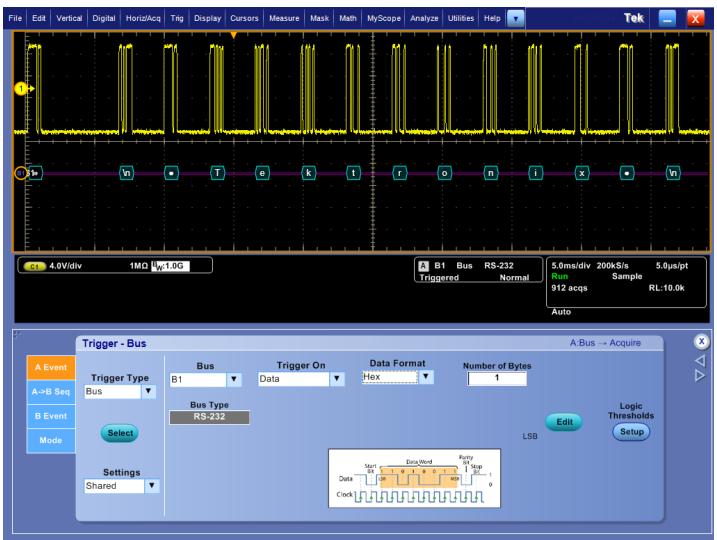717x540 pixels.
Task: Open the Cursors menu
Action: pos(244,18)
